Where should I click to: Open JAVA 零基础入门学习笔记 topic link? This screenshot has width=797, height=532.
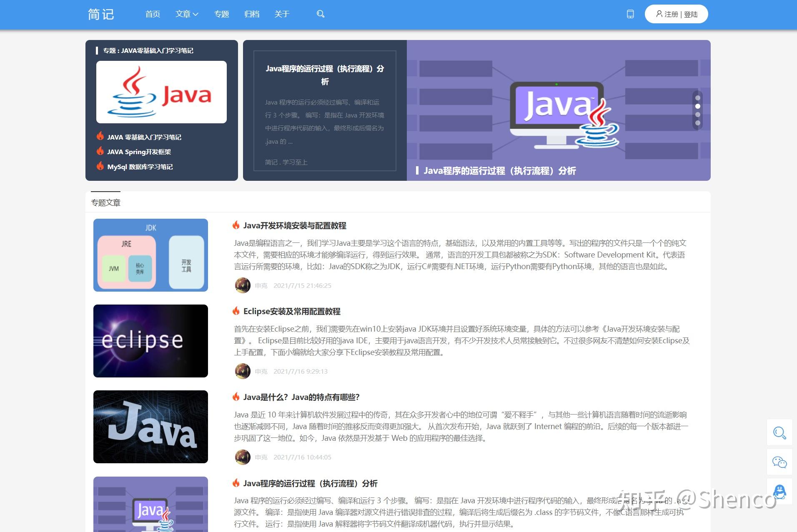(144, 137)
